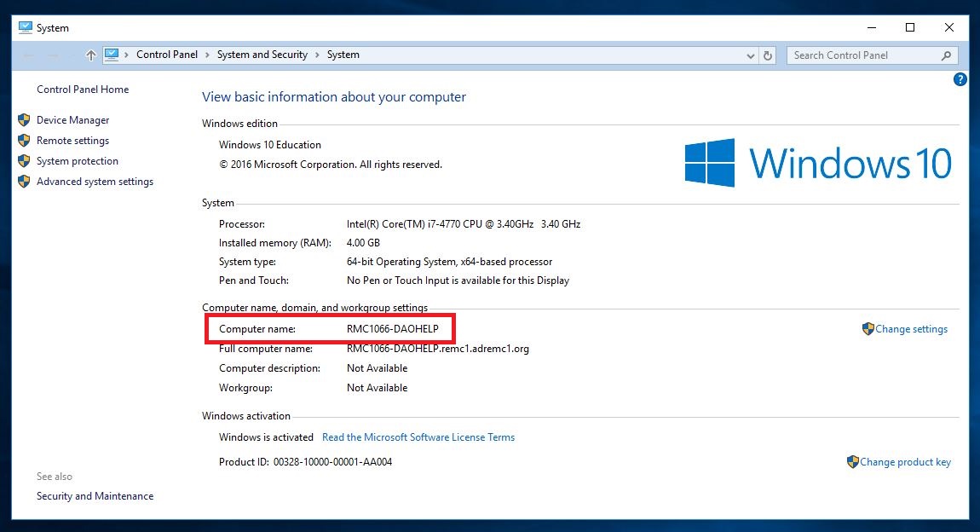This screenshot has width=980, height=532.
Task: Click the processor value Intel Core i7-4770
Action: tap(463, 224)
